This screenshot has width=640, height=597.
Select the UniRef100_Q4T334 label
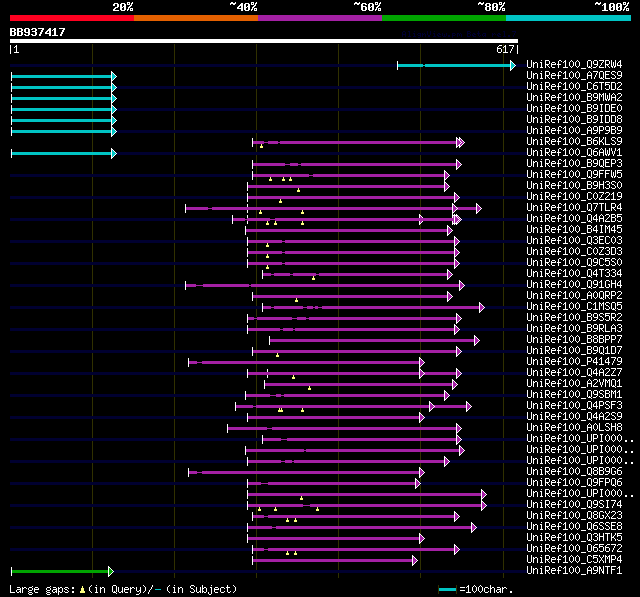click(x=574, y=274)
